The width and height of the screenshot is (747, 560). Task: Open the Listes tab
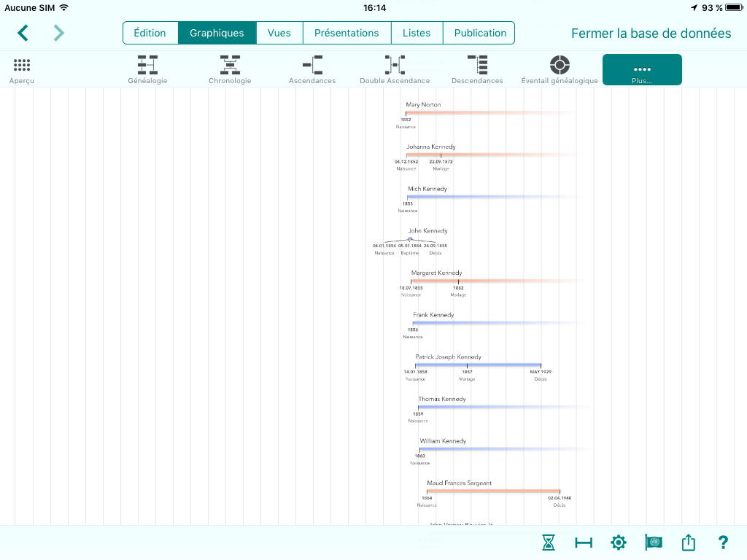[417, 33]
